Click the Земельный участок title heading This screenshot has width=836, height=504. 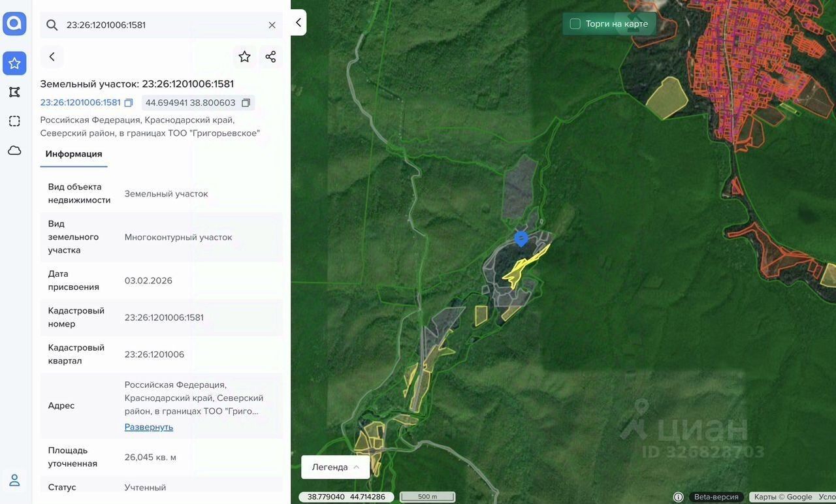137,84
